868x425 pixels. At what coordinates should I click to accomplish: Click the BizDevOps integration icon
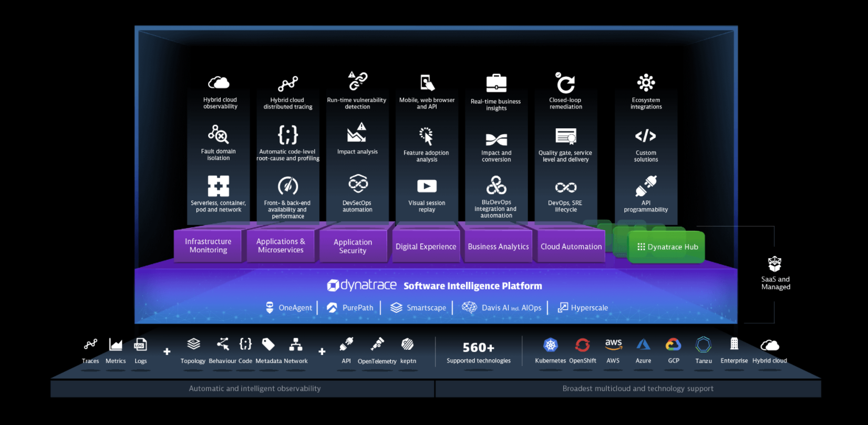point(497,185)
